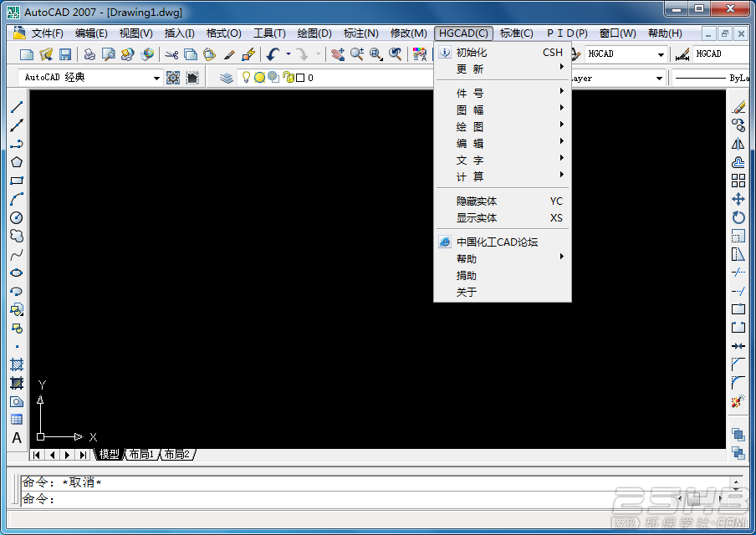This screenshot has width=756, height=535.
Task: Switch to the 布局1 tab
Action: pos(141,454)
